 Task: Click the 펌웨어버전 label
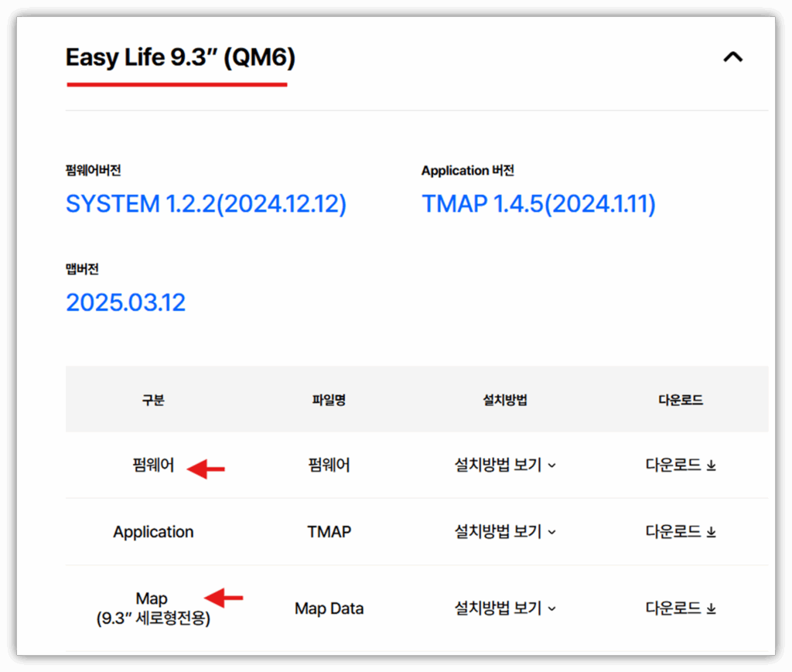point(93,170)
